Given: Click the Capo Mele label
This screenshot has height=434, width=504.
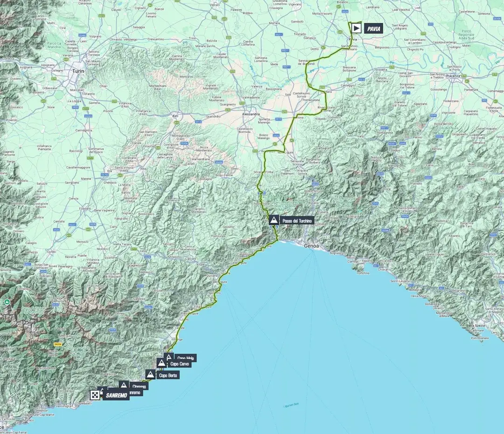Looking at the screenshot, I should click(x=185, y=358).
